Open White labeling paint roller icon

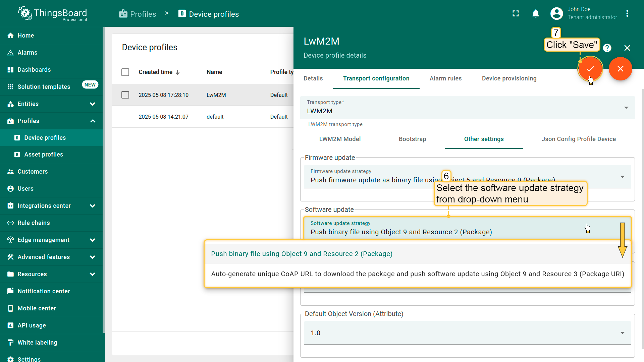tap(10, 343)
